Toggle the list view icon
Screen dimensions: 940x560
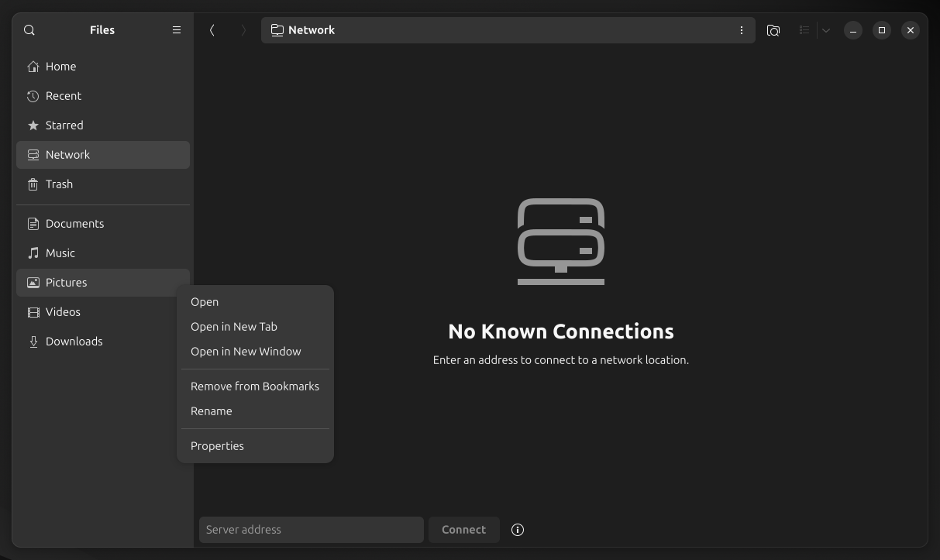804,30
